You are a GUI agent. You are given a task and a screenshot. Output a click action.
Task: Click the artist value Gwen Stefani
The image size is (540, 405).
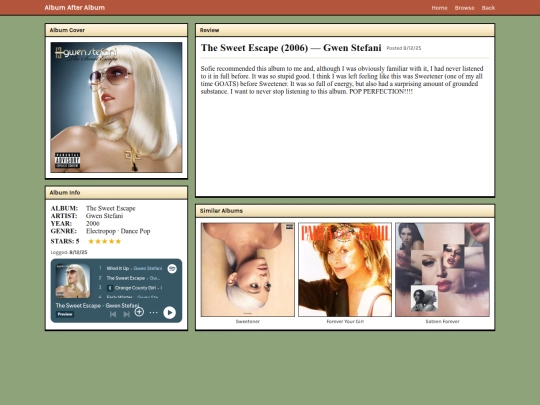(x=104, y=216)
